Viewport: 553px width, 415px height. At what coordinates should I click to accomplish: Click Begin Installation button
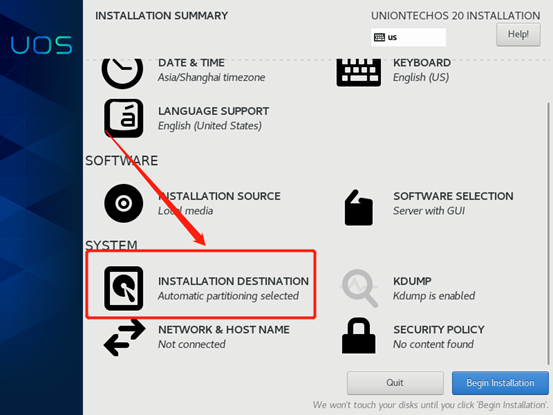click(x=500, y=383)
